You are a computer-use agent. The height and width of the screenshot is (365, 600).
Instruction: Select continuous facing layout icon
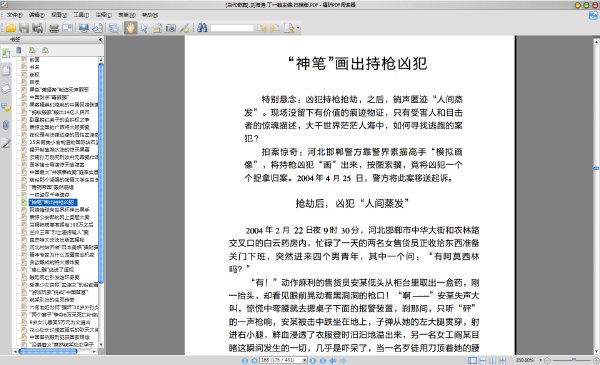coord(502,360)
